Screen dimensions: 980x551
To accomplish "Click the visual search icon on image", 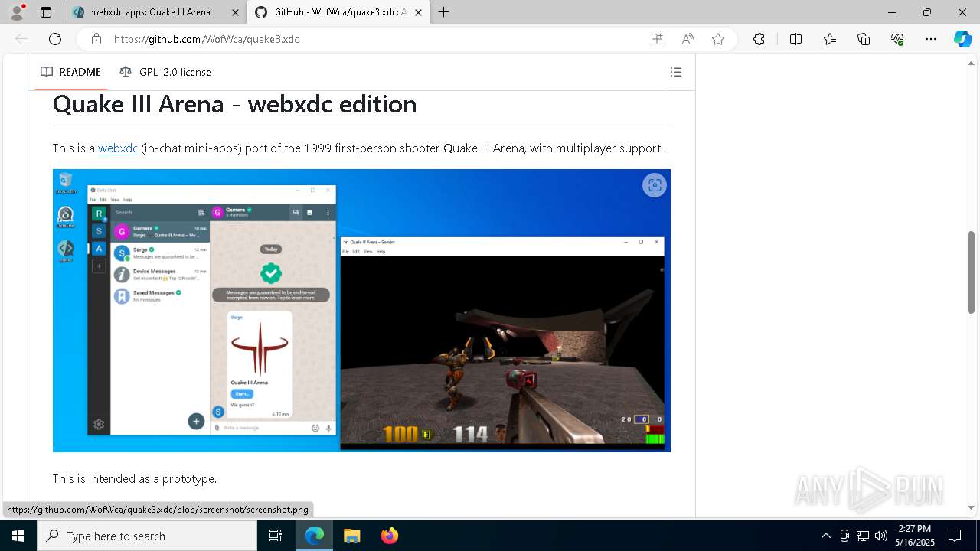I will click(655, 185).
